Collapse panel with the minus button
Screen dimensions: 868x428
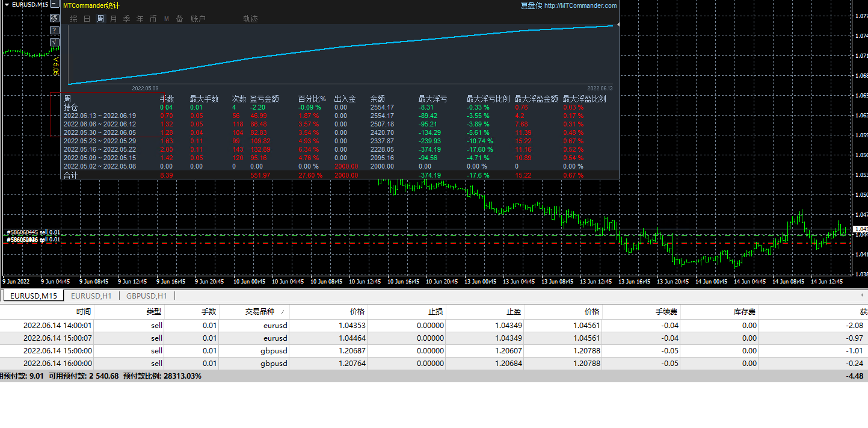[x=54, y=5]
